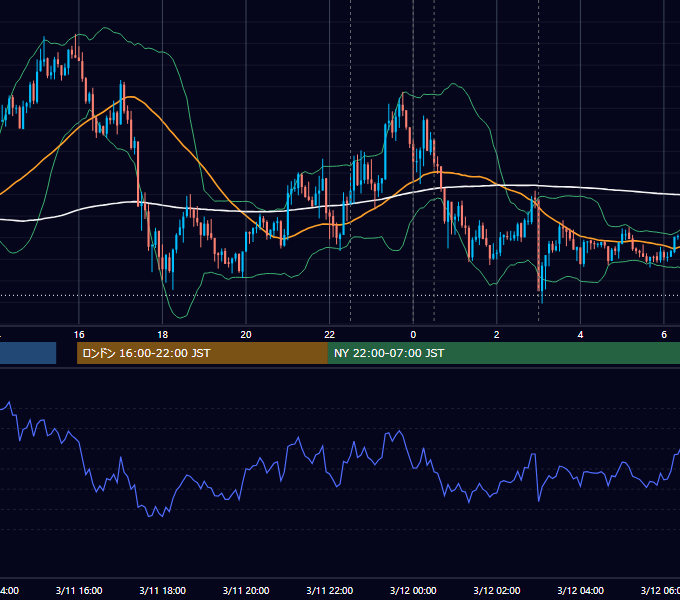Click the 6 hour label on chart axis

664,335
